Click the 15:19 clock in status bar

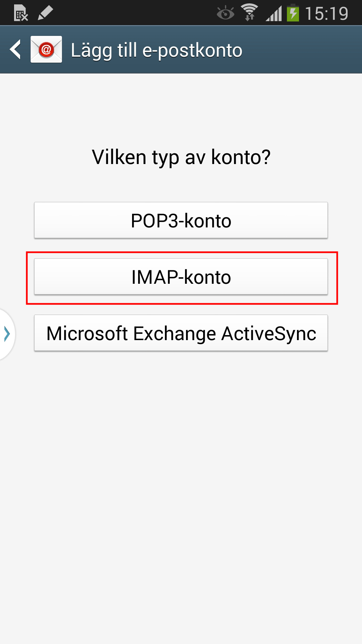coord(326,14)
